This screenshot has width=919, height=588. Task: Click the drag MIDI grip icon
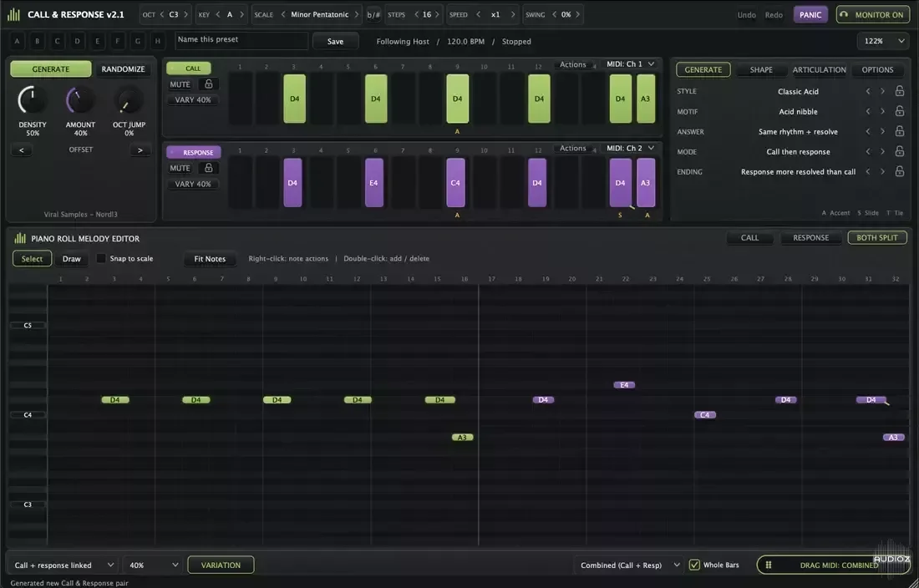point(769,565)
